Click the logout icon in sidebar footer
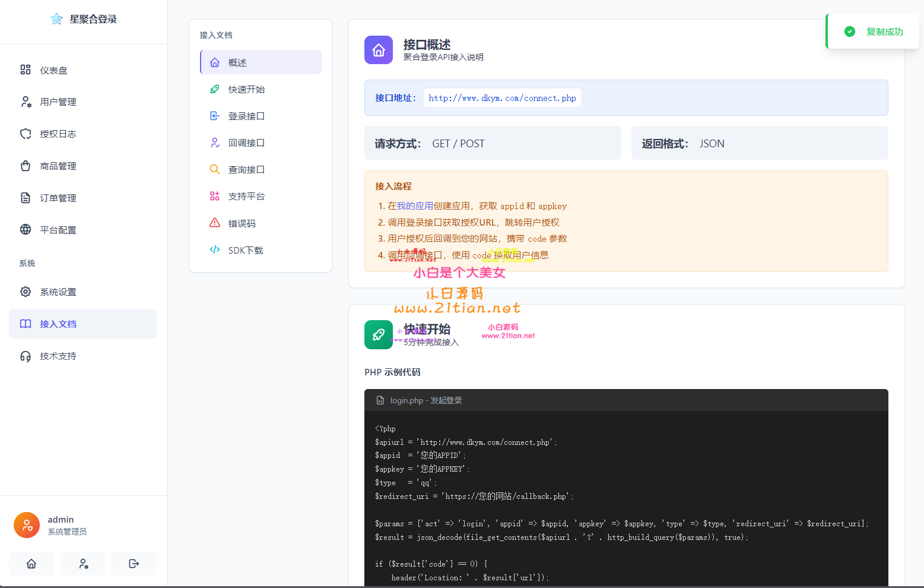The height and width of the screenshot is (588, 924). pyautogui.click(x=134, y=564)
